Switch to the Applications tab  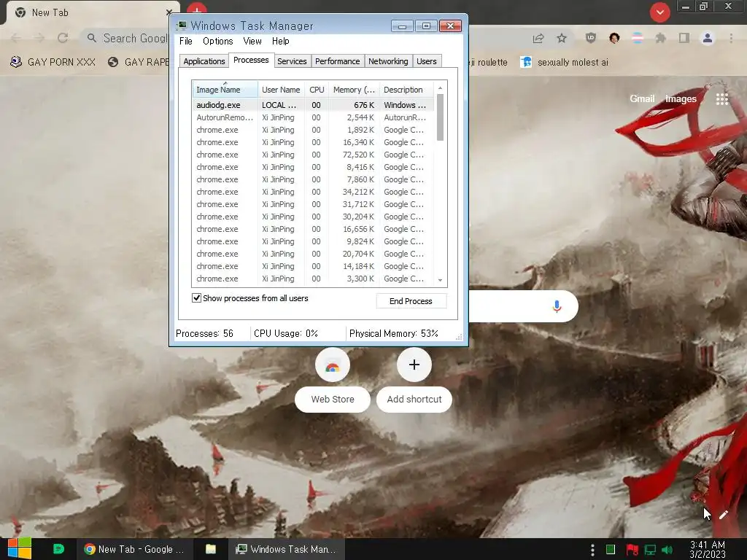coord(204,61)
